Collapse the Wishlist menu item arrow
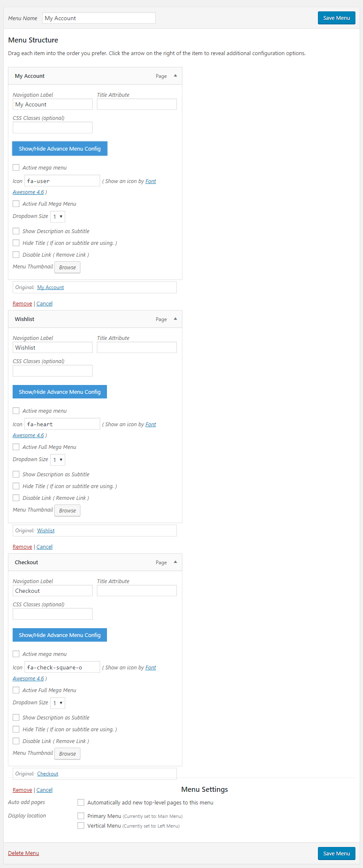Screen dimensions: 363x868 (x=175, y=319)
